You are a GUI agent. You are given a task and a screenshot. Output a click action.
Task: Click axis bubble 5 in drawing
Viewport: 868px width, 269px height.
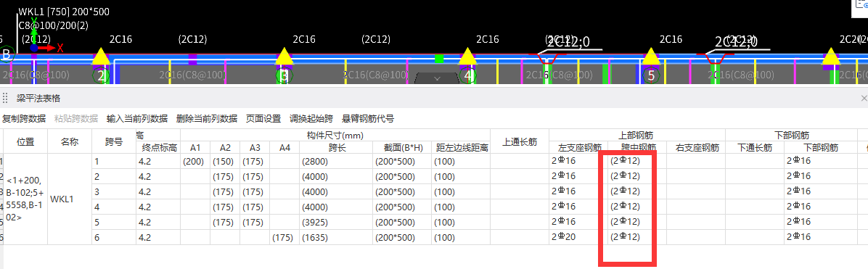(x=651, y=75)
